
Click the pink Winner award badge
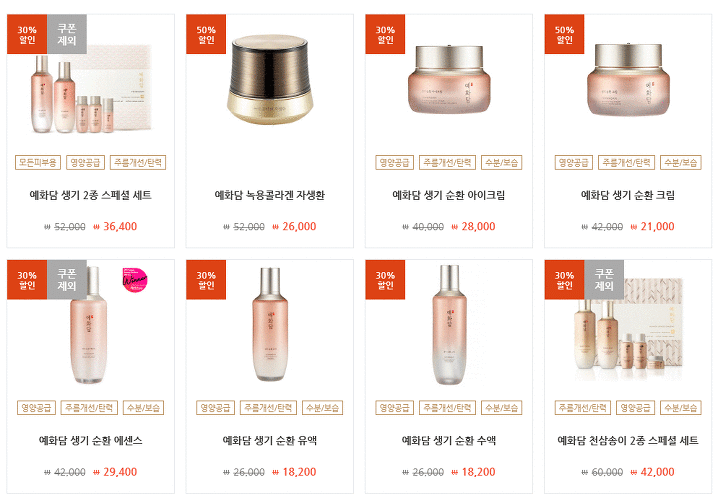click(x=135, y=280)
